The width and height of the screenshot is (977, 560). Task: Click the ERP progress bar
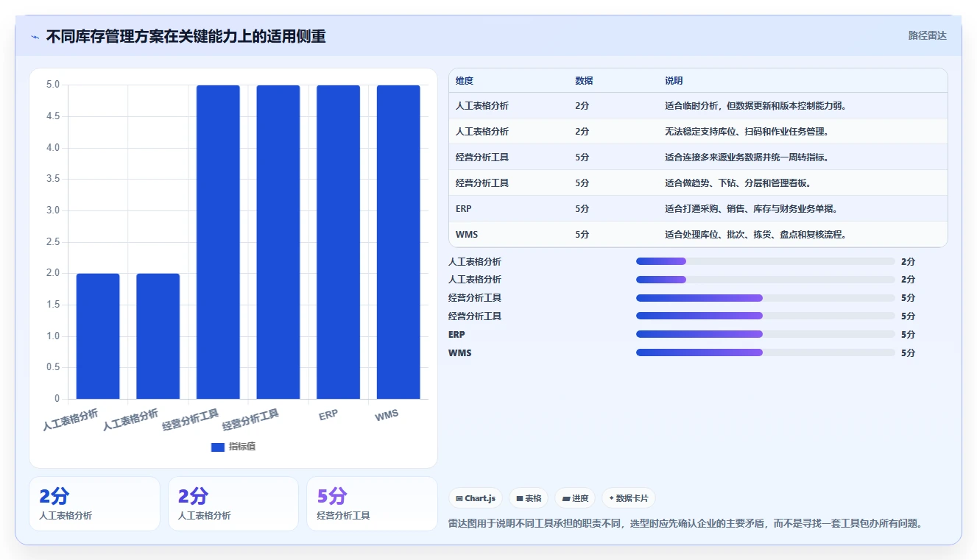765,334
